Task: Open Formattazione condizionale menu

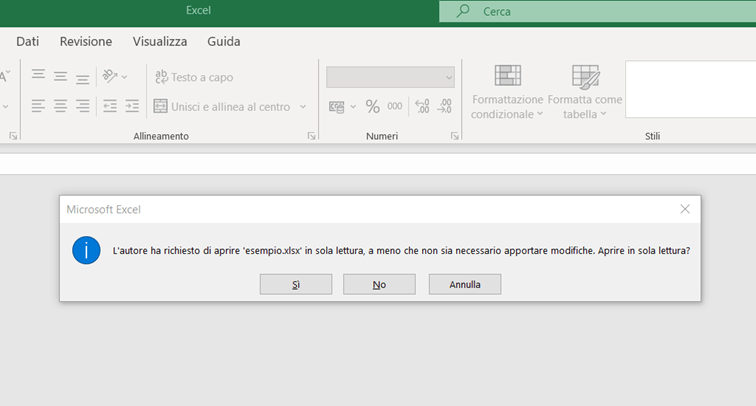Action: 507,92
